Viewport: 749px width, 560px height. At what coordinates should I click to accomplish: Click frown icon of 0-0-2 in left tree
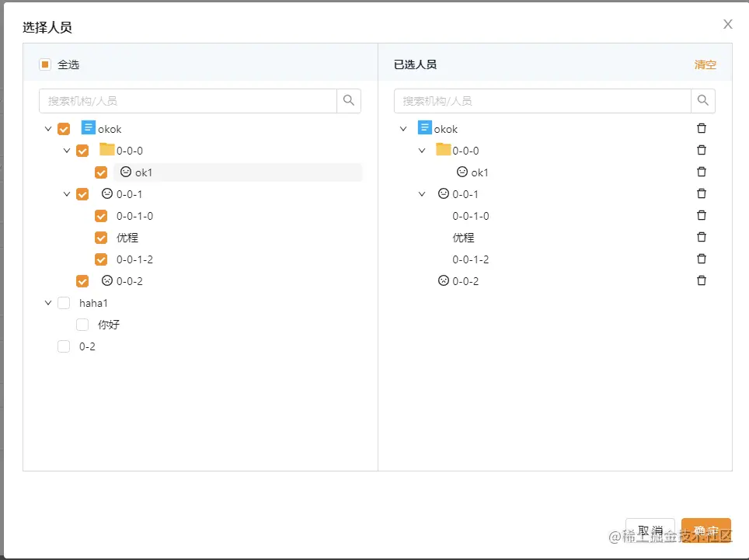(107, 280)
